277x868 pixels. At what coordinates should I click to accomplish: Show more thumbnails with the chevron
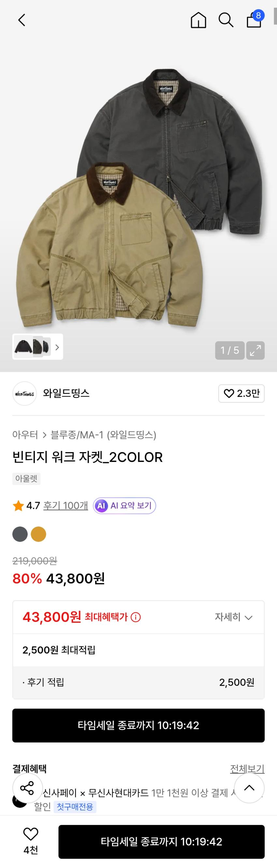point(57,347)
